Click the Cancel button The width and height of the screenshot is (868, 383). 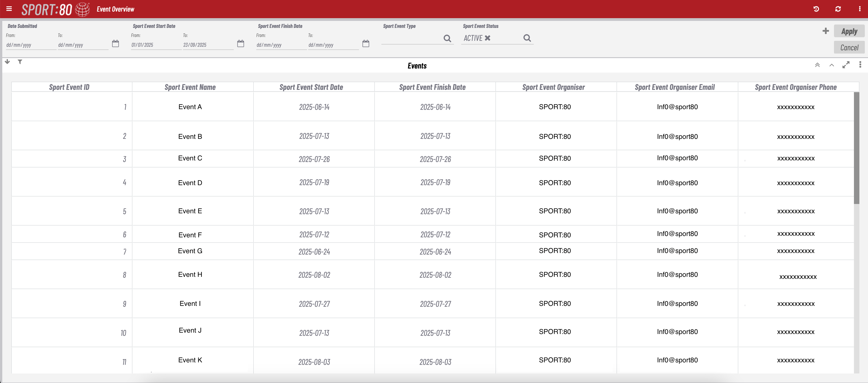pos(849,47)
